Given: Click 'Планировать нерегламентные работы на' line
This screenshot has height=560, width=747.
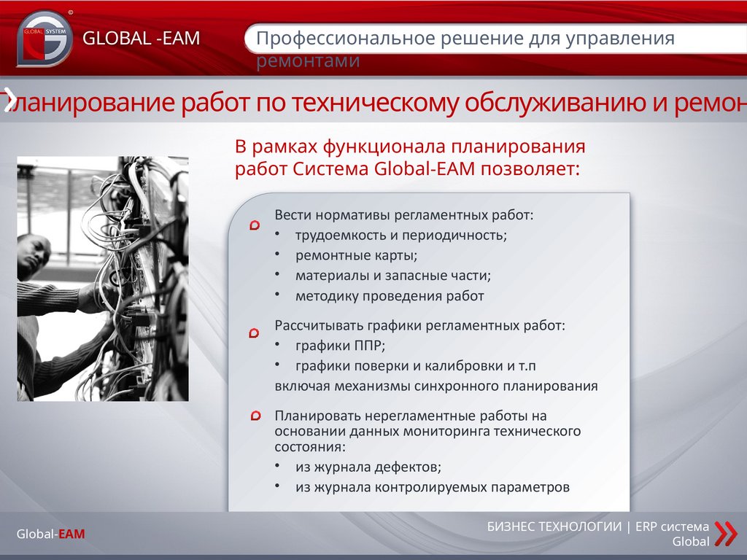Looking at the screenshot, I should click(x=411, y=416).
